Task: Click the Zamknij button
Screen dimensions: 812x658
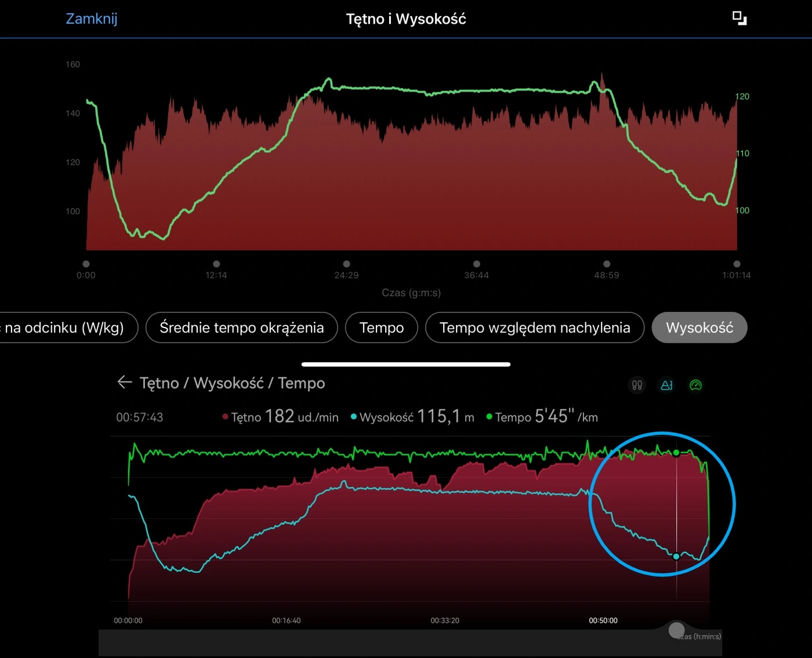Action: (91, 18)
